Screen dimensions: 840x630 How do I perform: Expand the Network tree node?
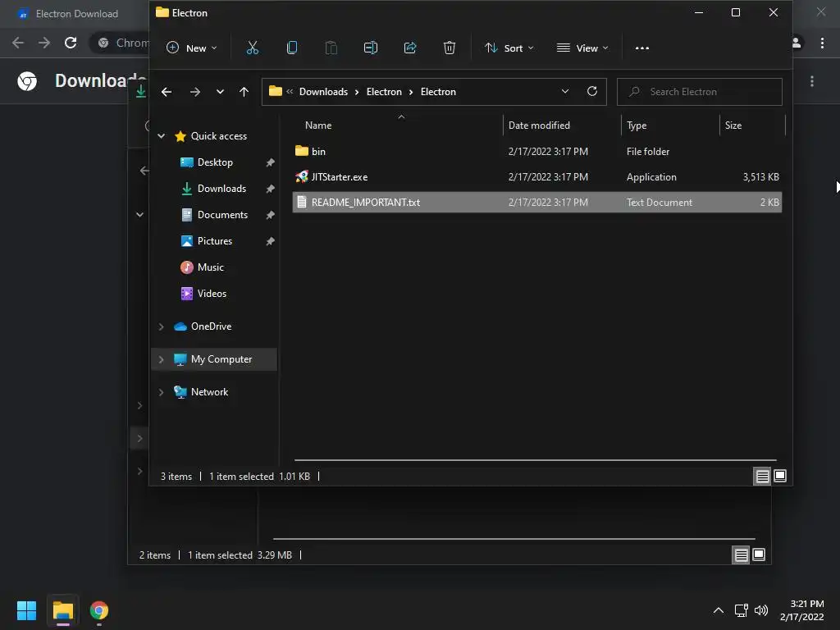162,392
